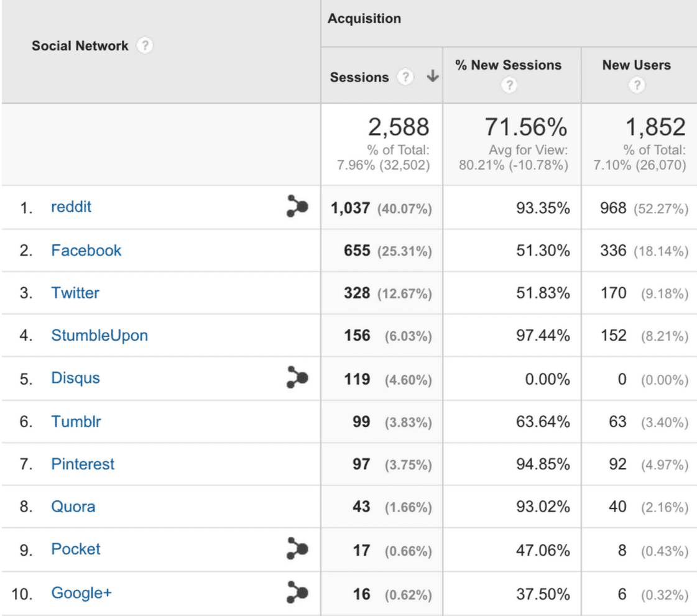The width and height of the screenshot is (697, 616).
Task: Select StumbleUpon's 152 new users cell
Action: point(639,336)
